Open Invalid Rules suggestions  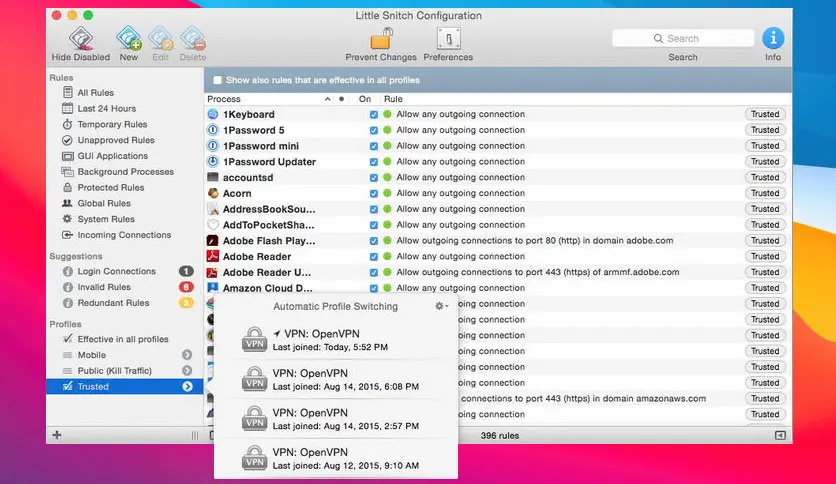click(x=127, y=287)
